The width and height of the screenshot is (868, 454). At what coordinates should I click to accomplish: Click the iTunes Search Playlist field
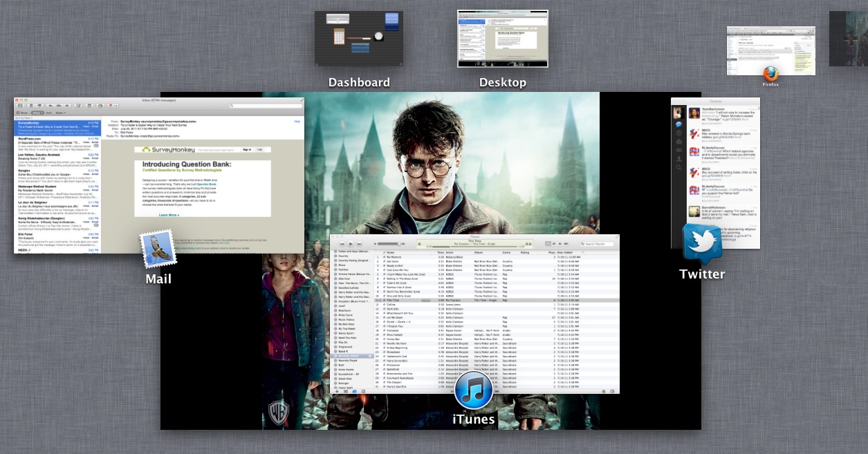(x=598, y=244)
